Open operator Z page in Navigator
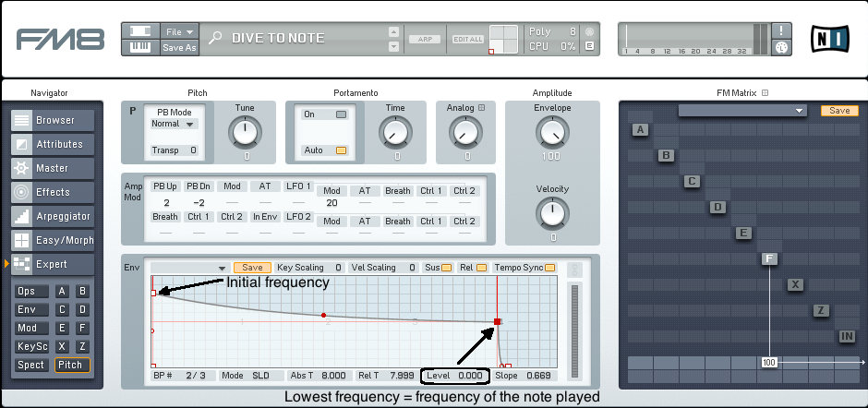The height and width of the screenshot is (408, 868). [82, 346]
